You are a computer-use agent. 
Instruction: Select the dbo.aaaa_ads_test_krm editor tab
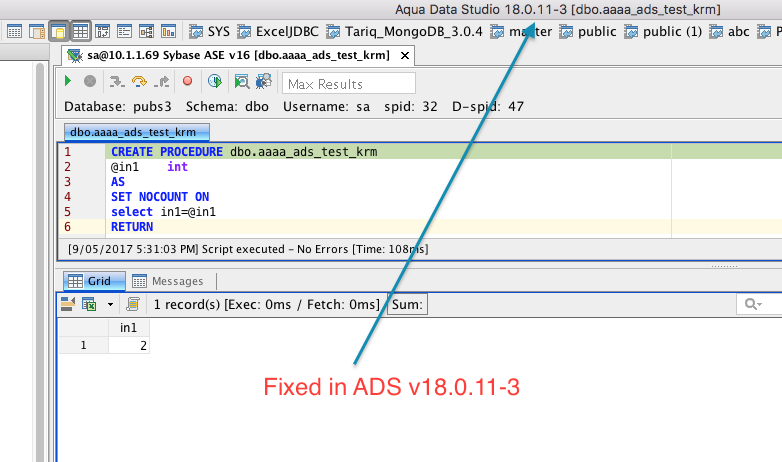[137, 132]
